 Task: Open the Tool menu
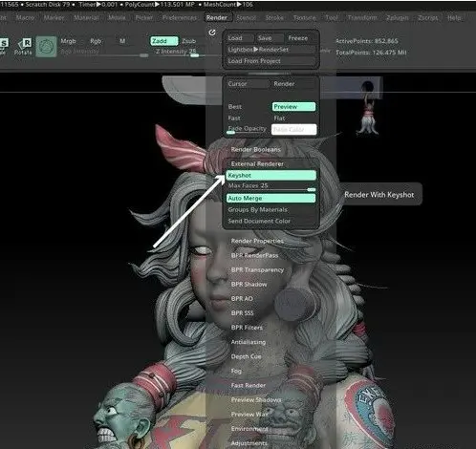pyautogui.click(x=332, y=18)
